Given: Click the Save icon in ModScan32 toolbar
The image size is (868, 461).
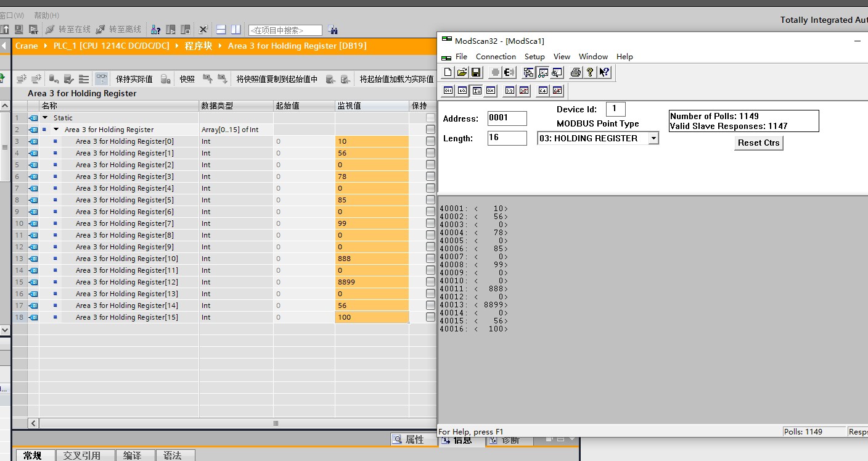Looking at the screenshot, I should pos(475,72).
